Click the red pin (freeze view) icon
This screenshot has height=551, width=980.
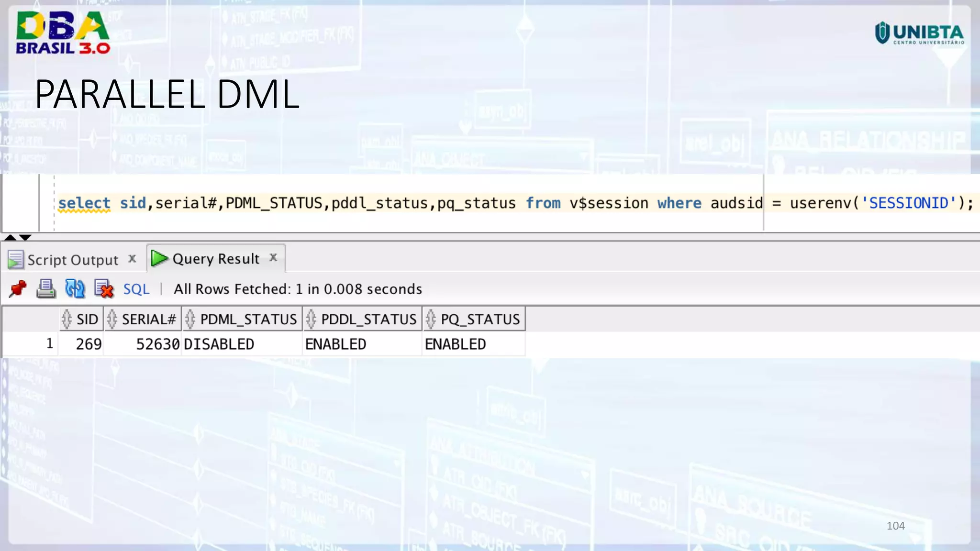(x=18, y=289)
